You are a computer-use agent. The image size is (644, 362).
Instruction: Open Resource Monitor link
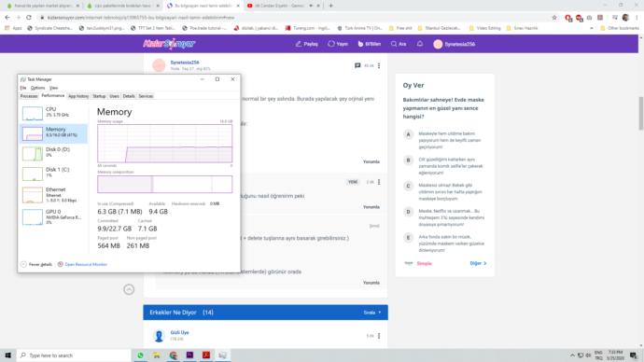pos(82,265)
